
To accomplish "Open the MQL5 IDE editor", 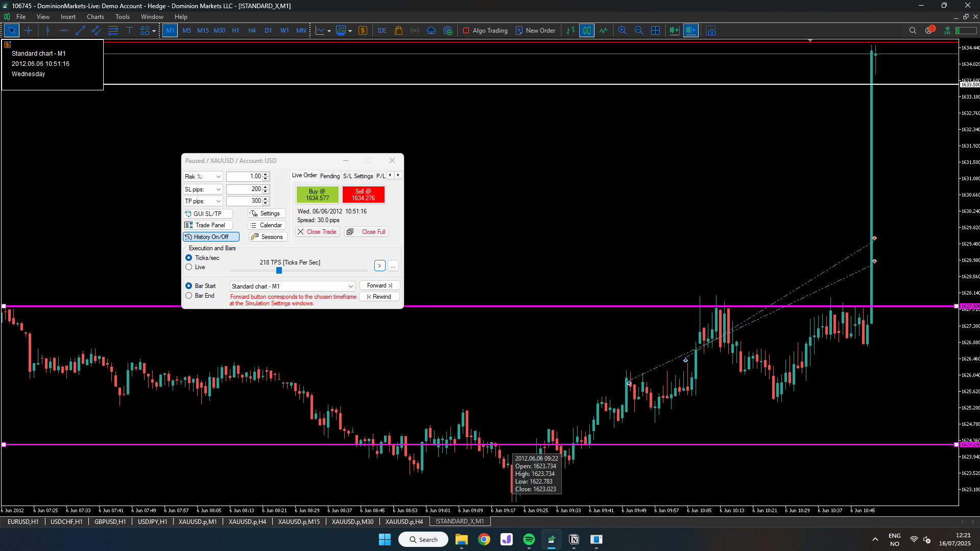I will (382, 31).
